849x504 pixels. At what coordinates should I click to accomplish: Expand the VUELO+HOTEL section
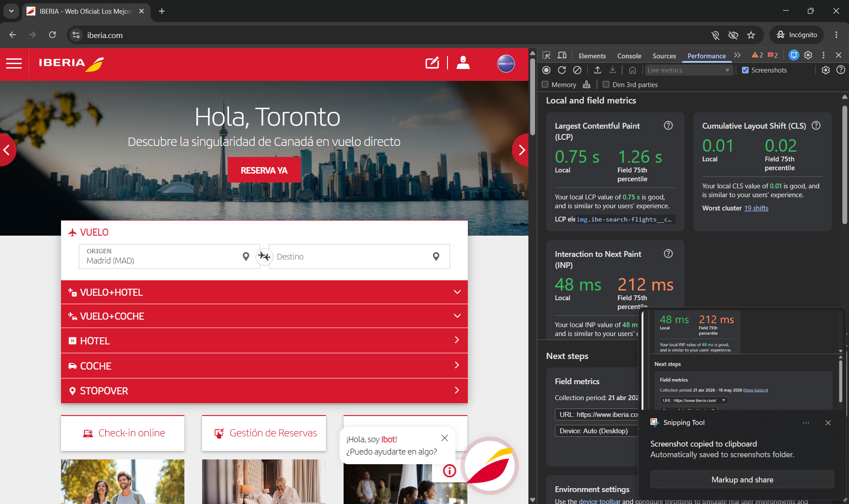click(x=264, y=292)
